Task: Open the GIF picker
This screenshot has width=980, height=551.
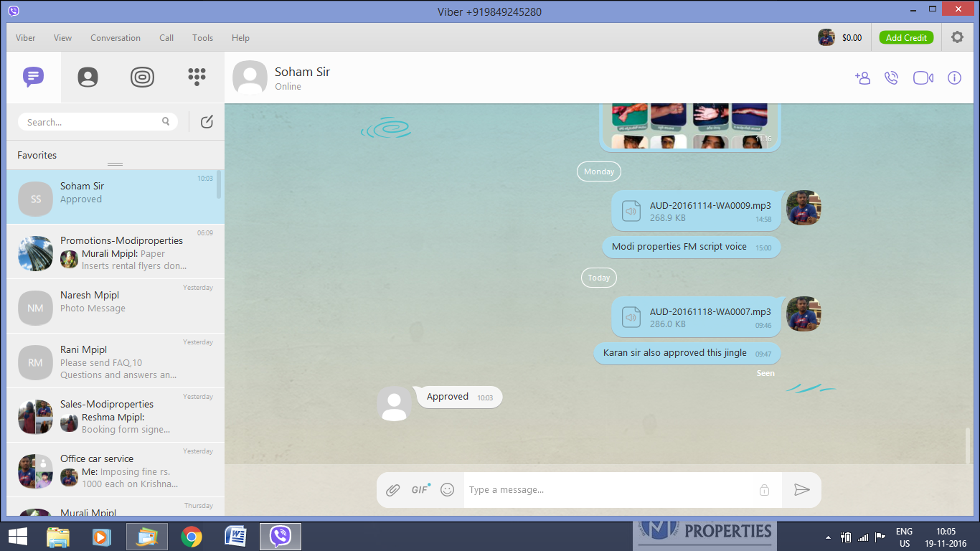Action: click(420, 490)
